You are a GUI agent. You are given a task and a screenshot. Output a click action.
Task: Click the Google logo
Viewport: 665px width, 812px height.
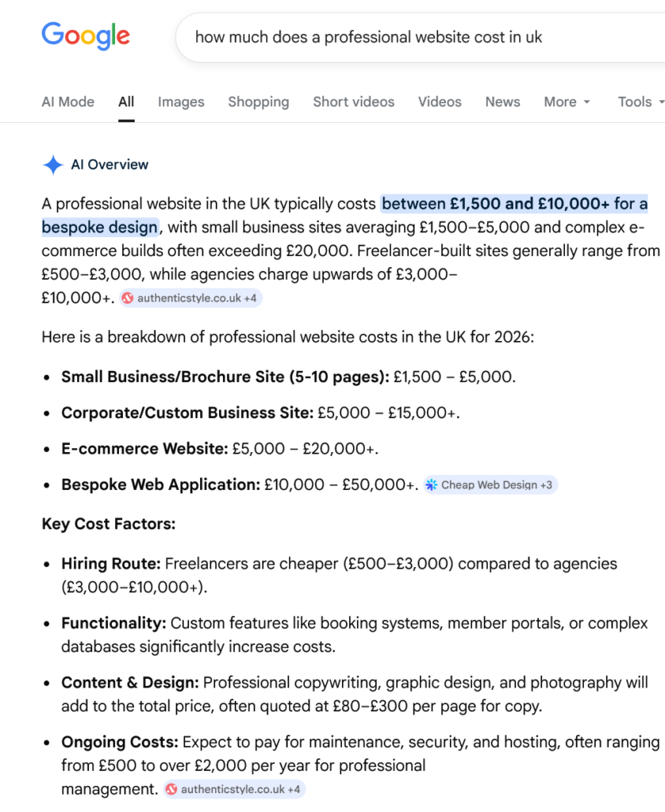(x=86, y=36)
